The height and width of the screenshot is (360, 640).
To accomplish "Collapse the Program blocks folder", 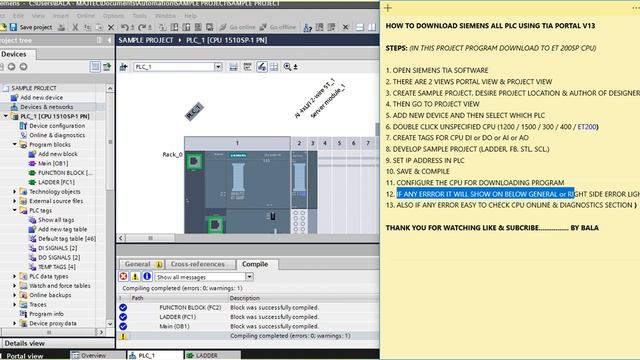I will 15,144.
